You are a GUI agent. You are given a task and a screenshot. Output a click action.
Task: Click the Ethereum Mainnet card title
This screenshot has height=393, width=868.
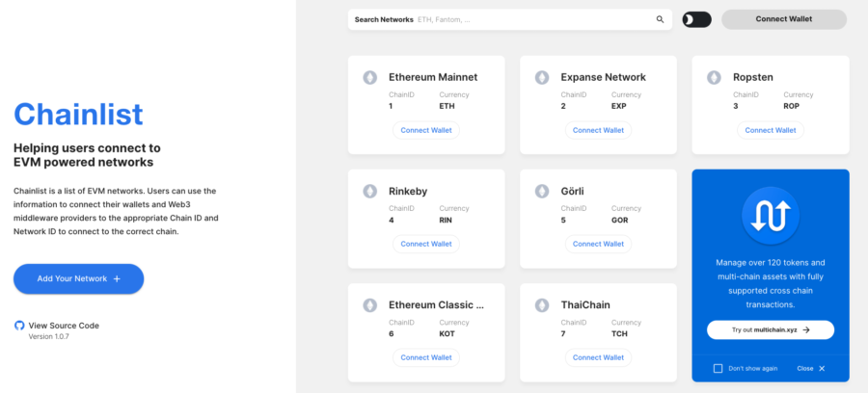[433, 77]
